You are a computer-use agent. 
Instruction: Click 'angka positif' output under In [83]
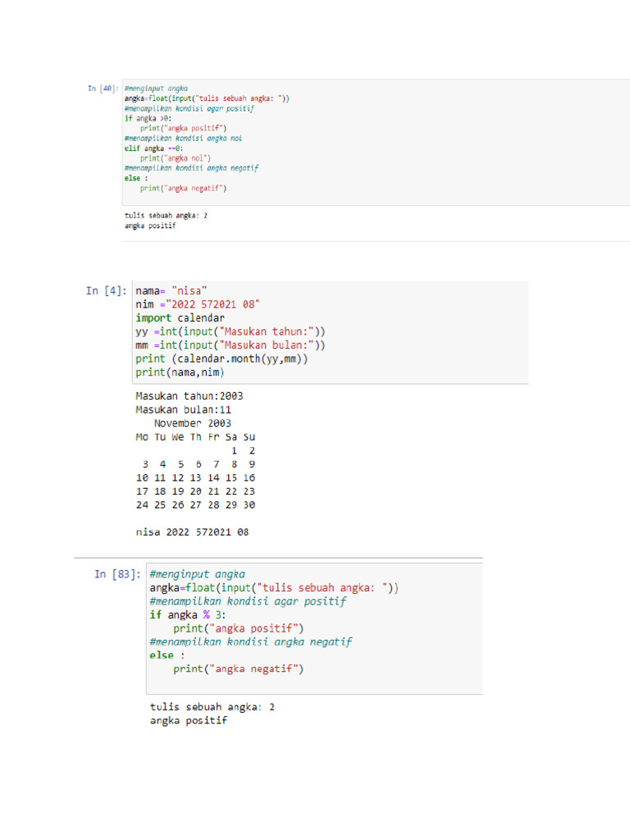coord(189,720)
